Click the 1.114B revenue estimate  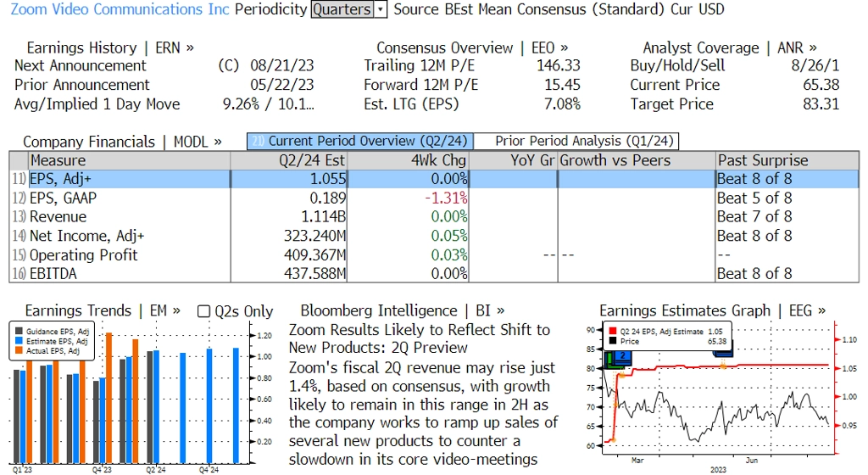pyautogui.click(x=323, y=216)
